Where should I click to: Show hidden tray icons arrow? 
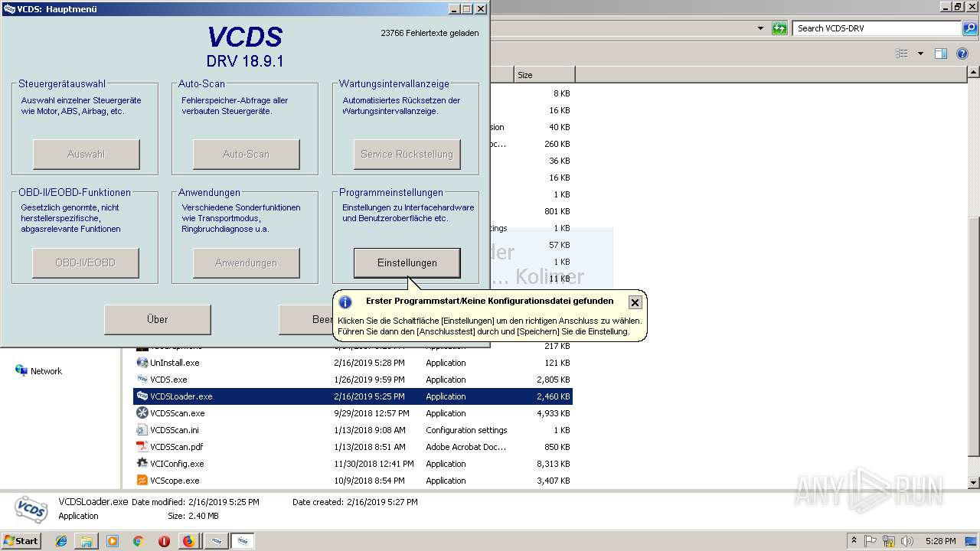pyautogui.click(x=854, y=540)
